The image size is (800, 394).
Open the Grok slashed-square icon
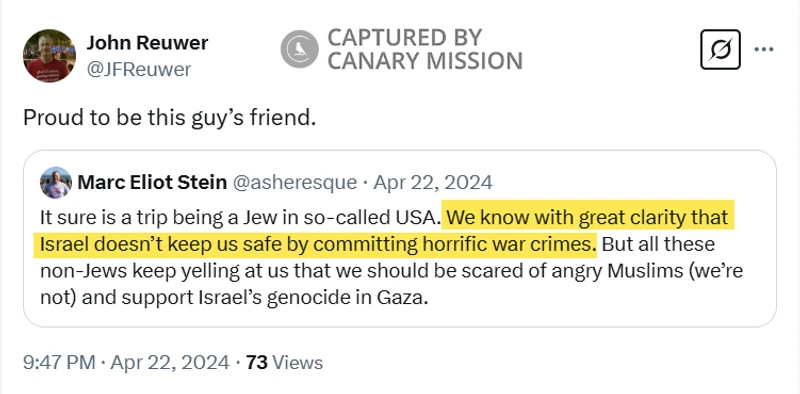tap(720, 50)
